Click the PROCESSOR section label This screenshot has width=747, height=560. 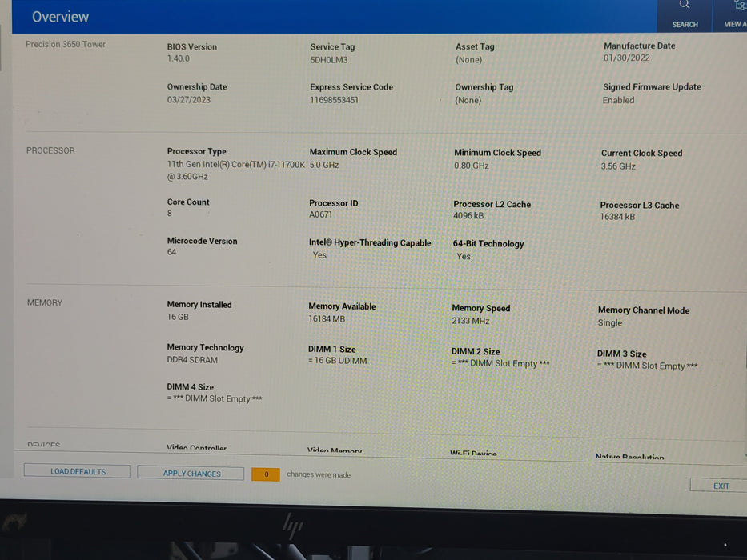pos(50,150)
